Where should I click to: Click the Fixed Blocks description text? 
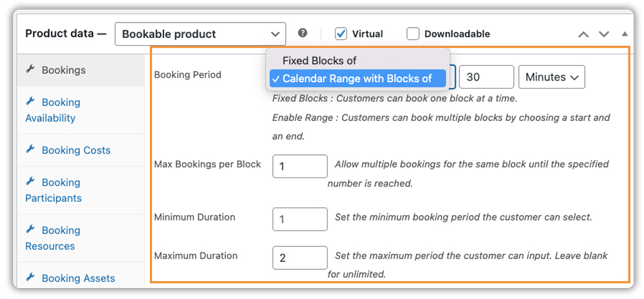[394, 99]
